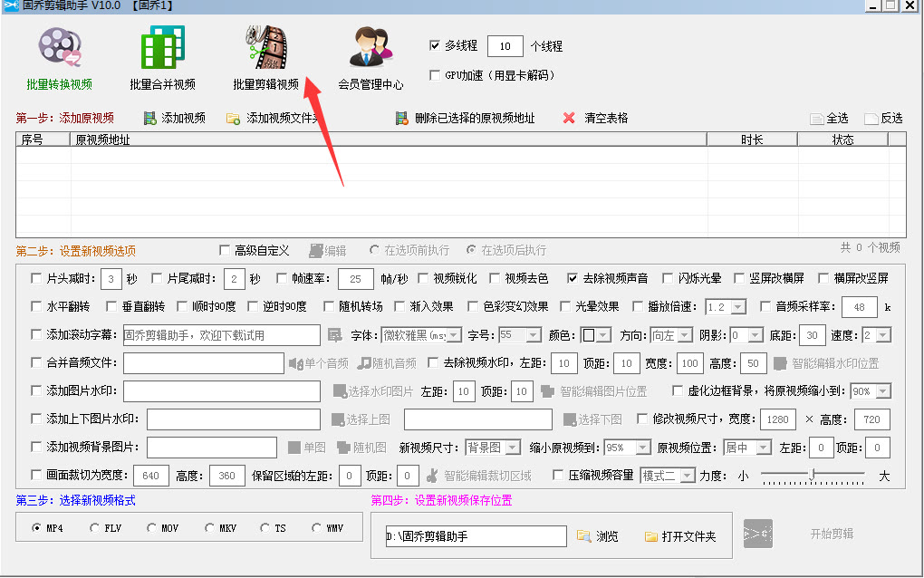Select the WMV format radio button
This screenshot has width=924, height=578.
coord(316,528)
